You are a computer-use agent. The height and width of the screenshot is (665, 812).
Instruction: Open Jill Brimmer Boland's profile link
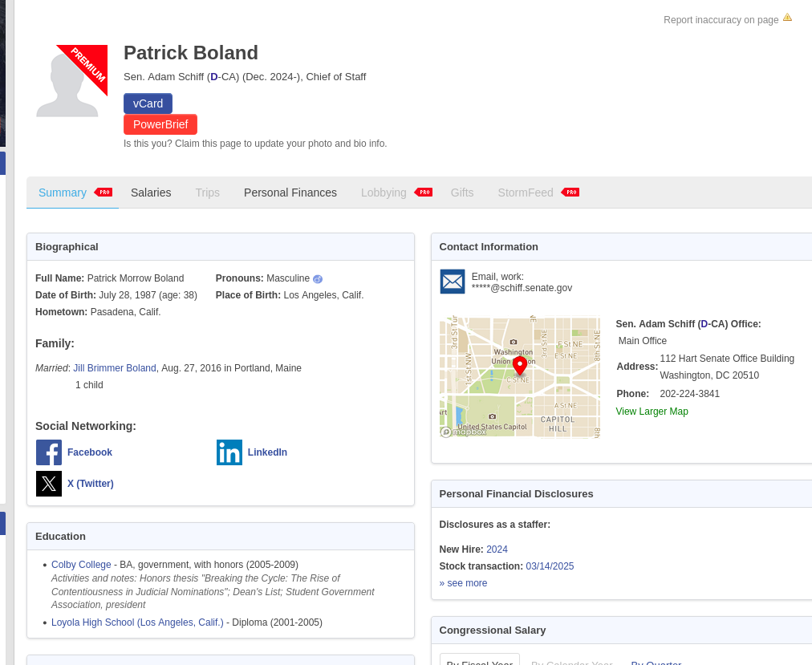click(x=115, y=367)
